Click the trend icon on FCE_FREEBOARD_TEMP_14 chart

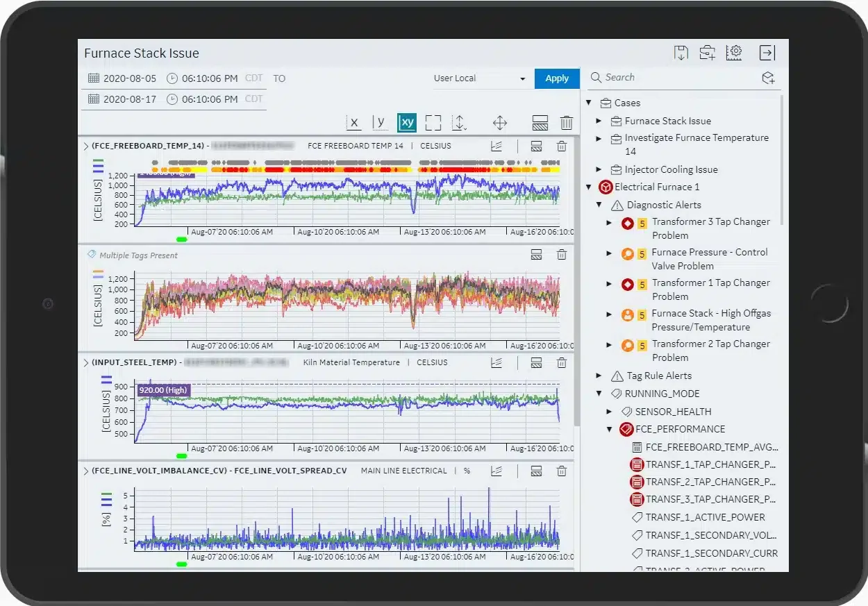[x=496, y=146]
